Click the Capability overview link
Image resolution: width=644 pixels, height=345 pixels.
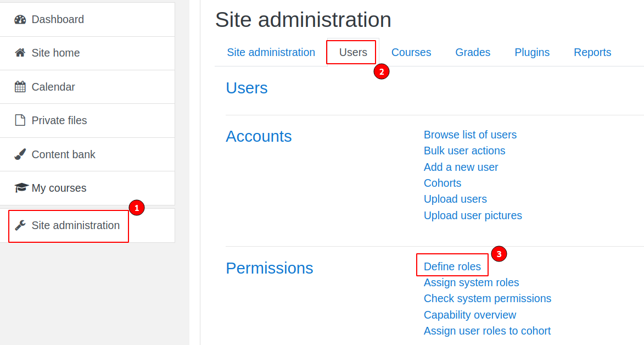(x=469, y=315)
